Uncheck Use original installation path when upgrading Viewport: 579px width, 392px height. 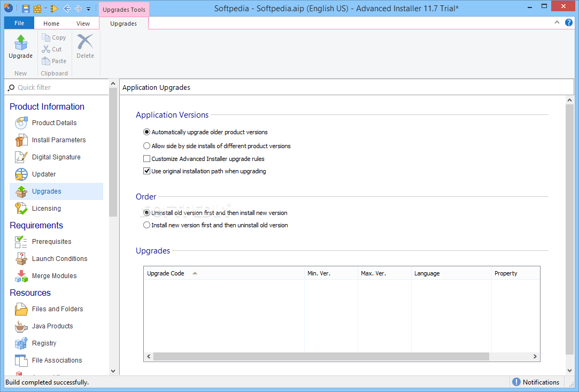coord(146,171)
